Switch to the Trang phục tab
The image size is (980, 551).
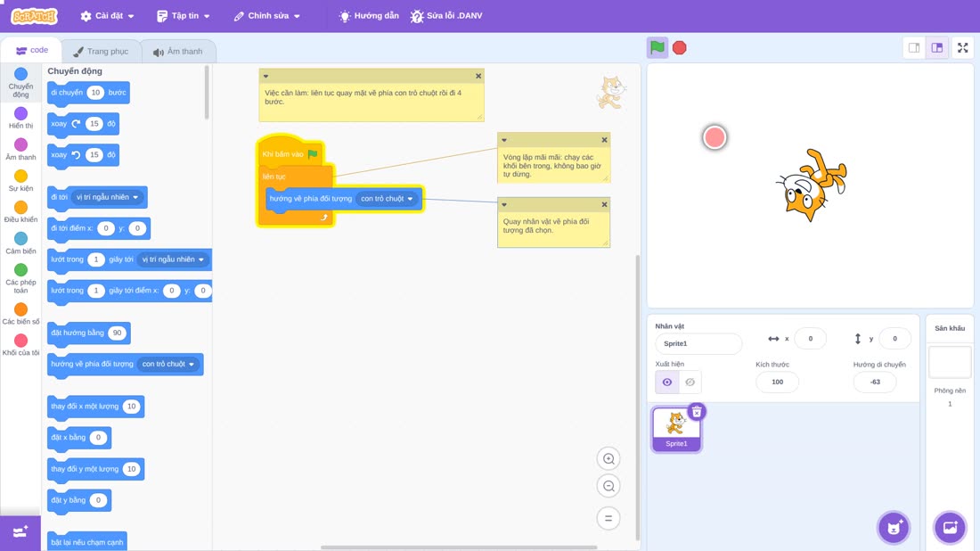coord(101,52)
